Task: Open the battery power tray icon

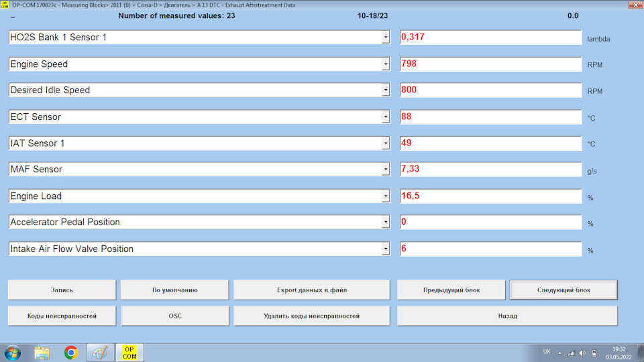Action: 594,353
